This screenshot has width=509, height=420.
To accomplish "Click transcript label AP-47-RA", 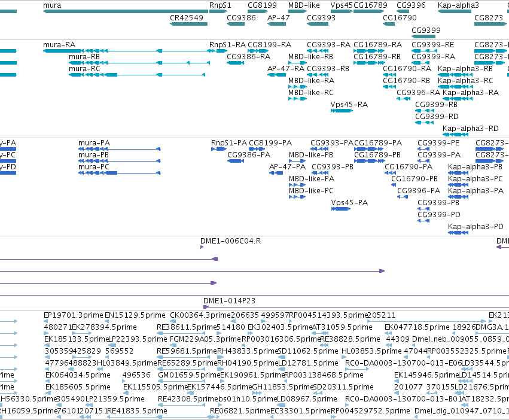I will click(286, 69).
